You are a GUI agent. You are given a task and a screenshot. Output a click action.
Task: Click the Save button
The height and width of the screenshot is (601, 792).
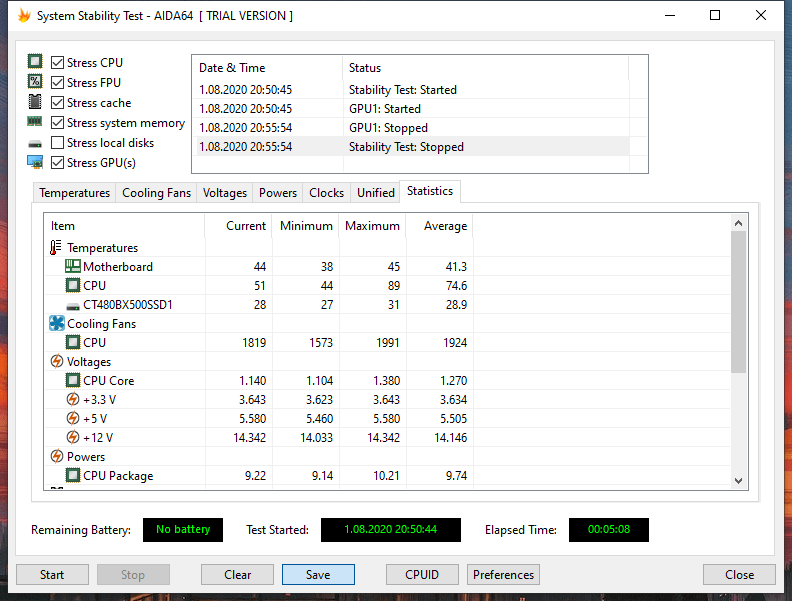[318, 575]
